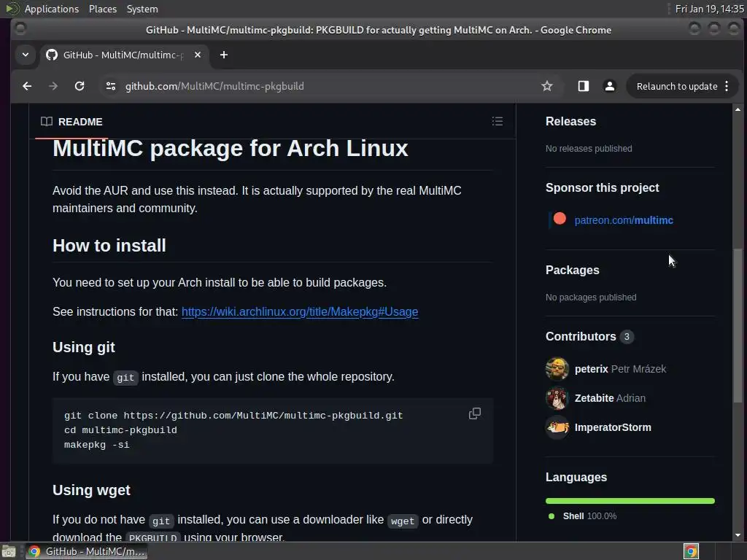
Task: Open the Applications menu
Action: click(52, 9)
